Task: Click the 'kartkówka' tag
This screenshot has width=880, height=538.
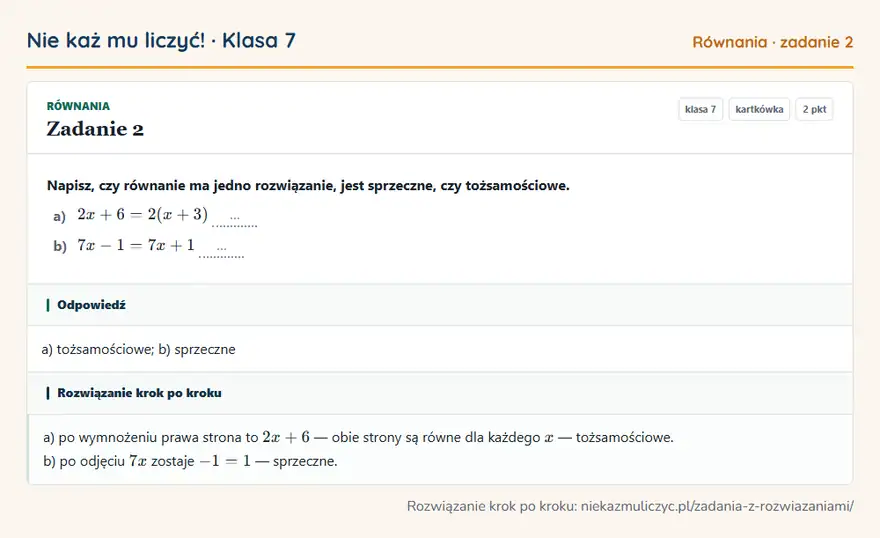Action: pos(759,109)
